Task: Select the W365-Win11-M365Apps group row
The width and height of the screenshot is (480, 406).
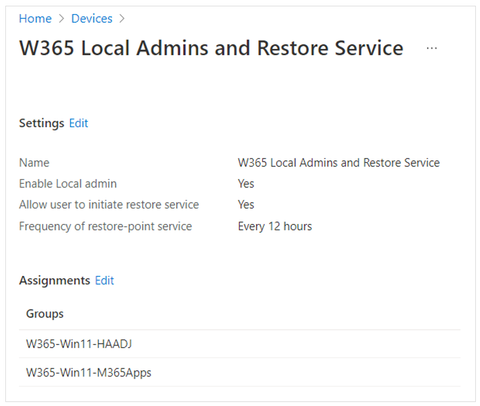Action: [x=240, y=372]
